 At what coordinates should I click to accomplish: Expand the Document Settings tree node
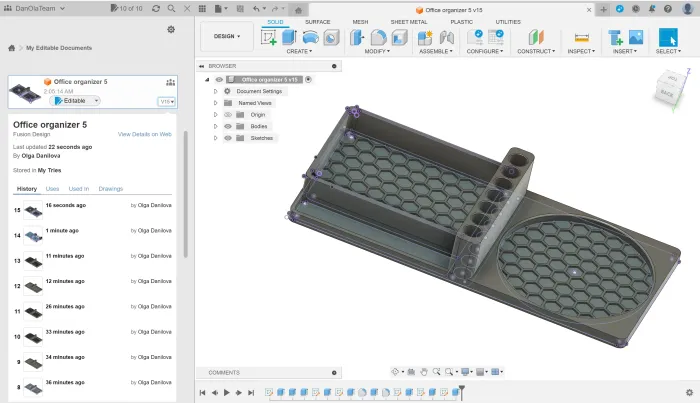pyautogui.click(x=215, y=91)
